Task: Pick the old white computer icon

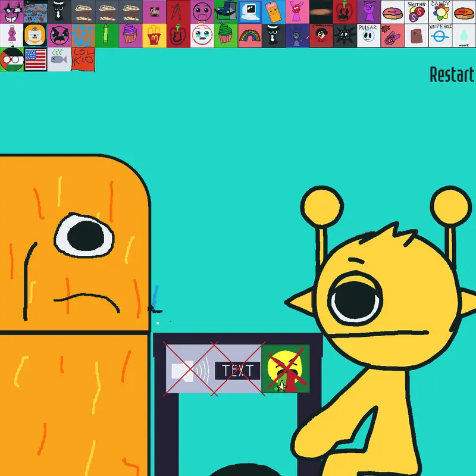Action: (x=249, y=12)
